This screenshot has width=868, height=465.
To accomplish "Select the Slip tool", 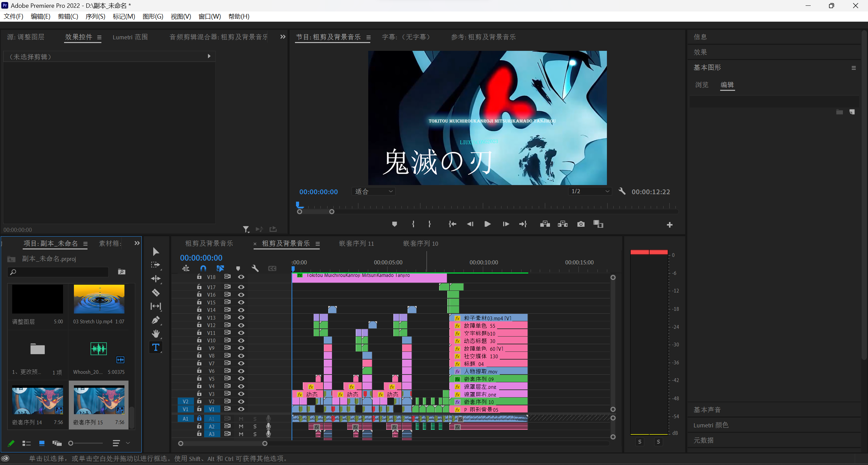I will point(156,306).
